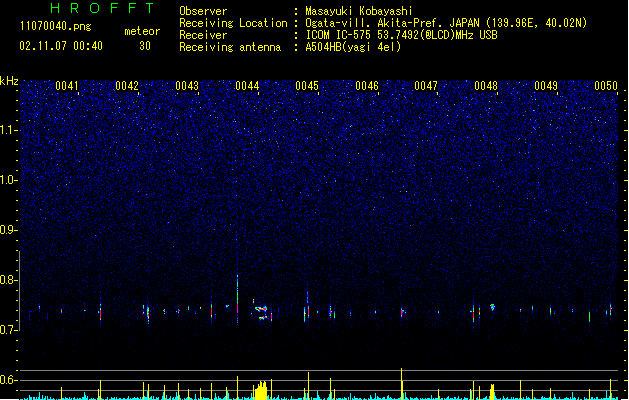The image size is (629, 400).
Task: Click the 0048 time marker
Action: click(x=486, y=86)
